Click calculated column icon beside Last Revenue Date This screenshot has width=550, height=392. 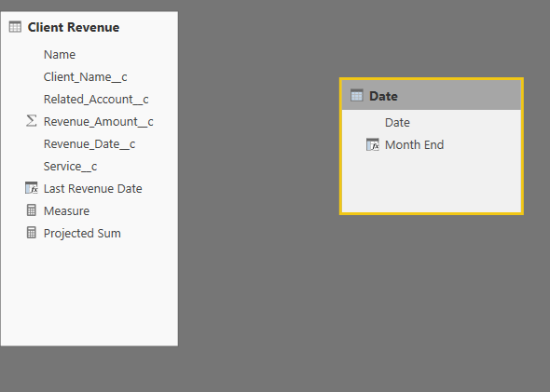point(31,188)
